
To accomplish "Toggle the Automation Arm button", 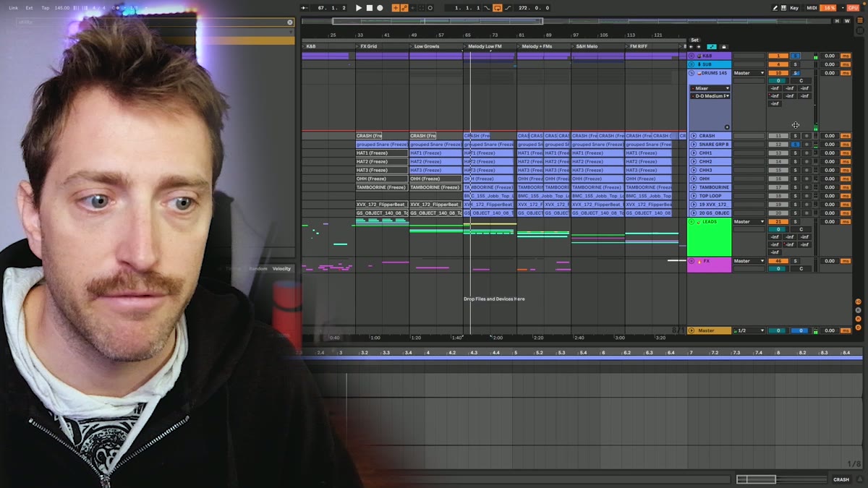I will (x=404, y=8).
